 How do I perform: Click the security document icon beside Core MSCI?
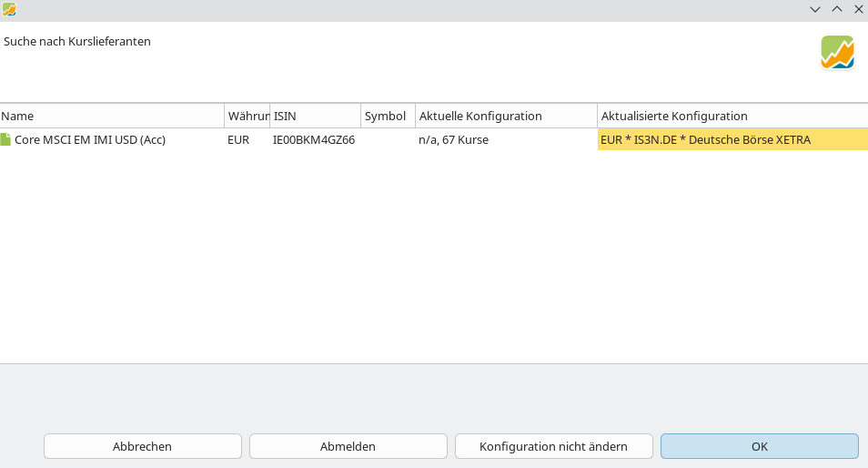(6, 139)
